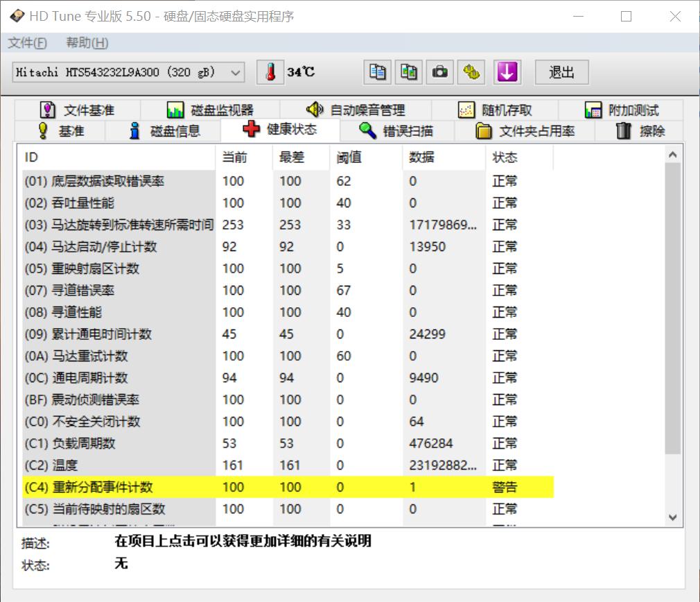Image resolution: width=700 pixels, height=602 pixels.
Task: Click the camera save screenshot icon
Action: 440,72
